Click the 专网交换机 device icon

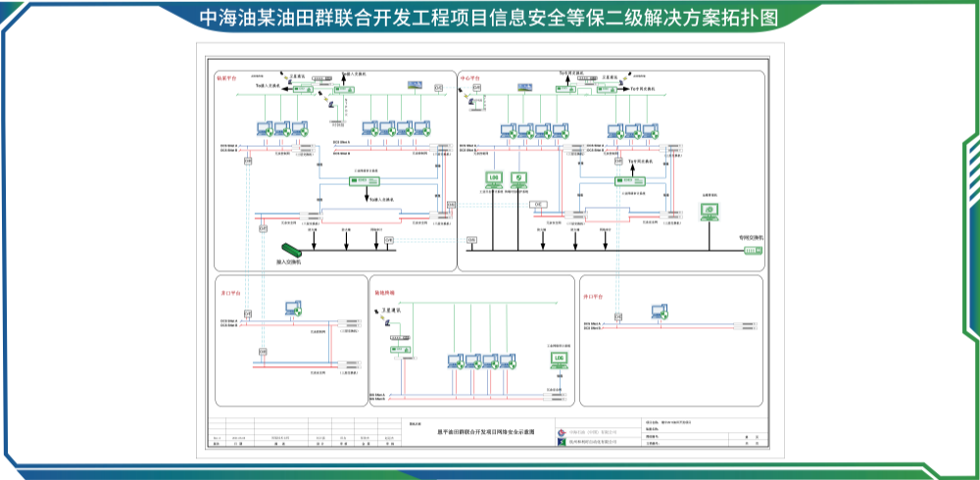(x=752, y=249)
